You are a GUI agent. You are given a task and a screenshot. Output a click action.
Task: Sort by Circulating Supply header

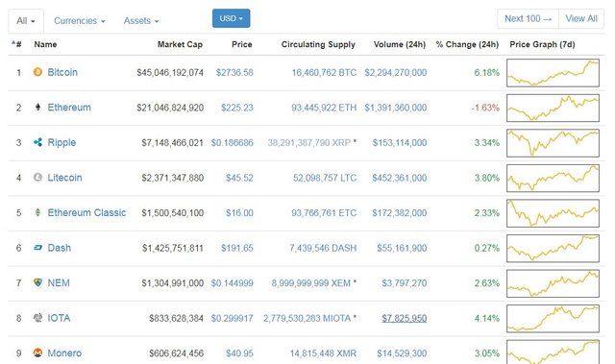(318, 44)
